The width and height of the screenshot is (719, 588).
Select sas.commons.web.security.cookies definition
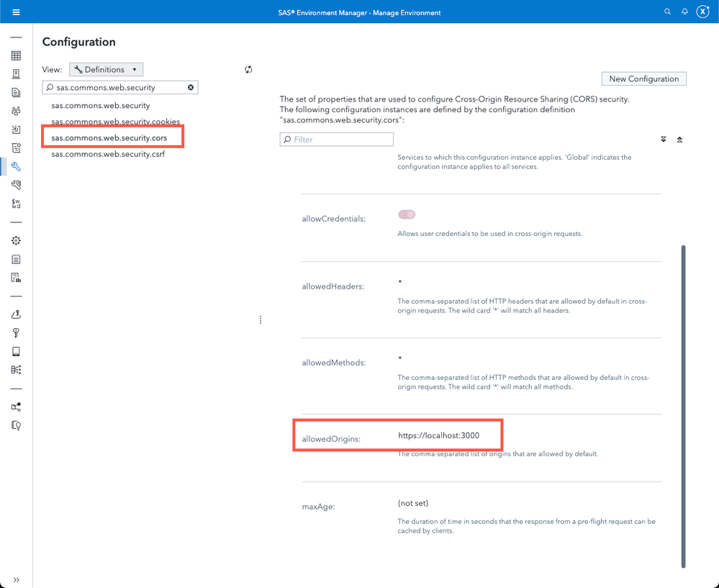tap(116, 122)
